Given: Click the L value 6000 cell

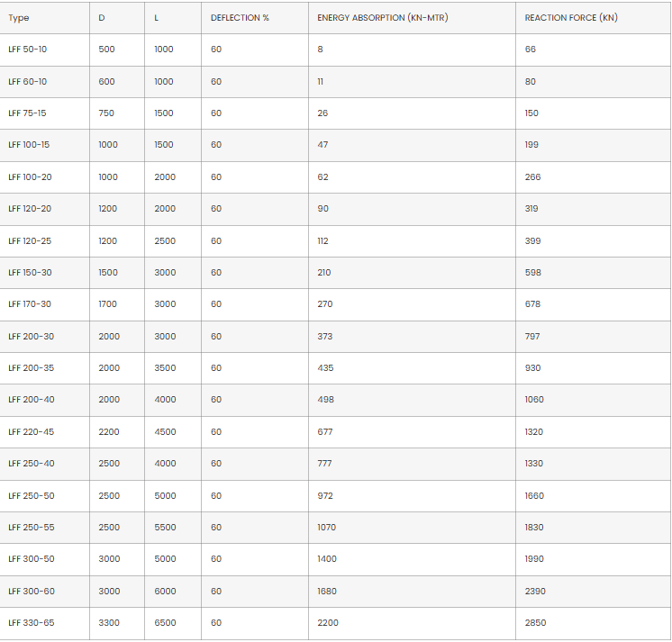Looking at the screenshot, I should (x=165, y=592).
